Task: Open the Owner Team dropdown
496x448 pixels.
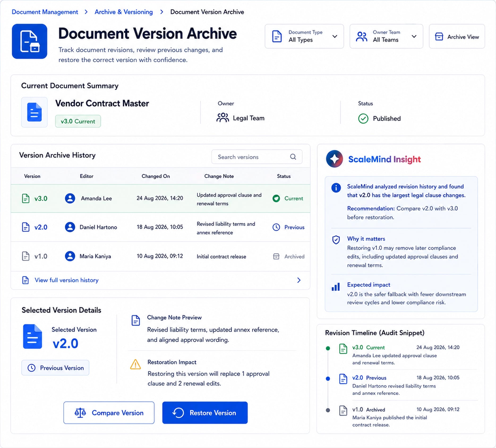Action: pyautogui.click(x=386, y=36)
